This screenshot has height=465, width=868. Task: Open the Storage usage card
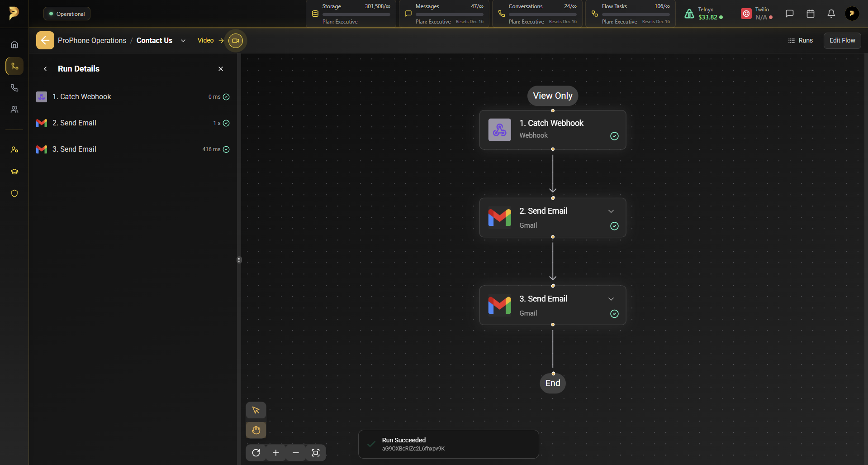[351, 14]
